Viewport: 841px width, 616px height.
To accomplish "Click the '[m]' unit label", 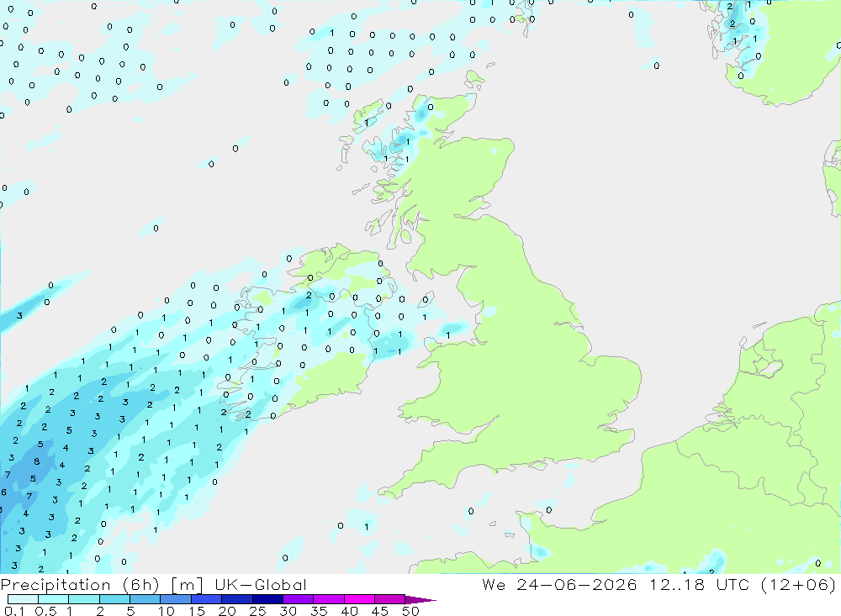I will point(187,585).
